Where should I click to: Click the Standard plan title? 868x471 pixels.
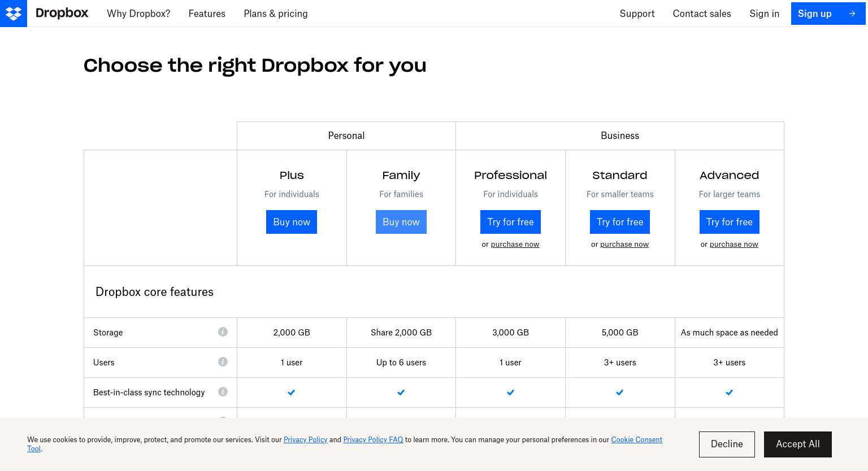click(x=620, y=175)
